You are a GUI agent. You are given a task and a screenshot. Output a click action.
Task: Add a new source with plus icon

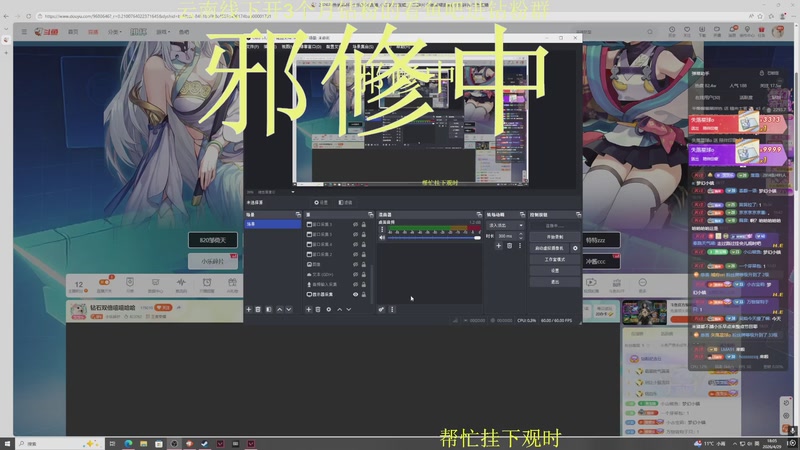[308, 310]
